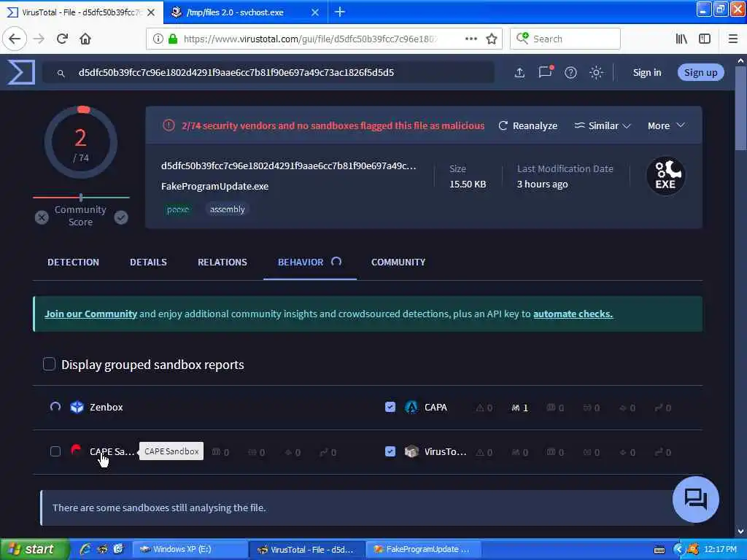
Task: Click the site information icon in address bar
Action: 158,39
